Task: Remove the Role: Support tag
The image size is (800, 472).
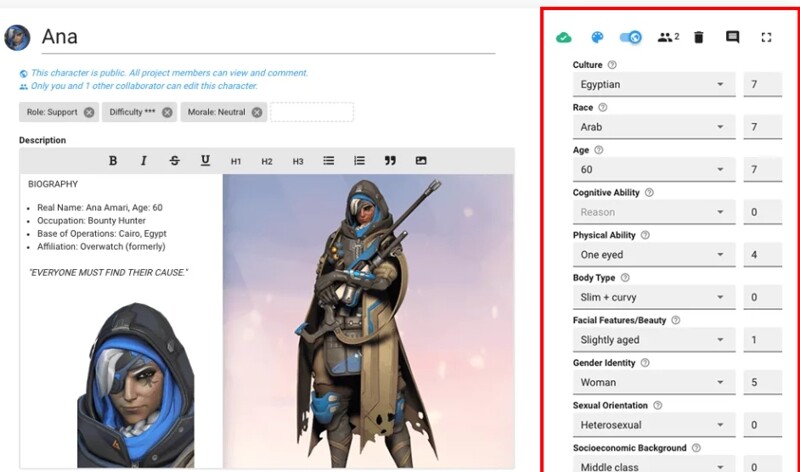Action: pyautogui.click(x=89, y=112)
